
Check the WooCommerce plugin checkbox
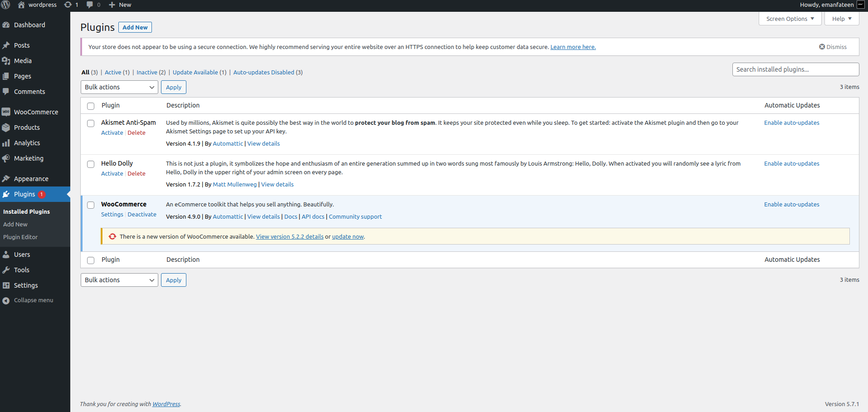point(91,205)
